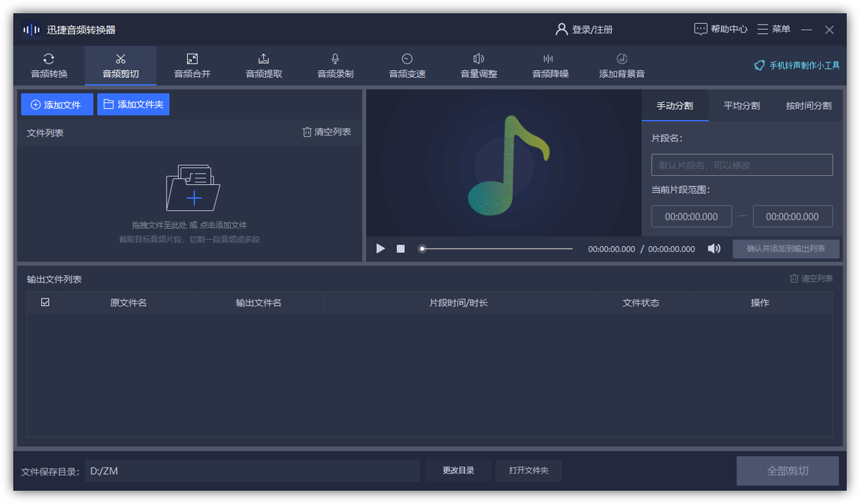
Task: Click the 更改目录 button
Action: point(459,470)
